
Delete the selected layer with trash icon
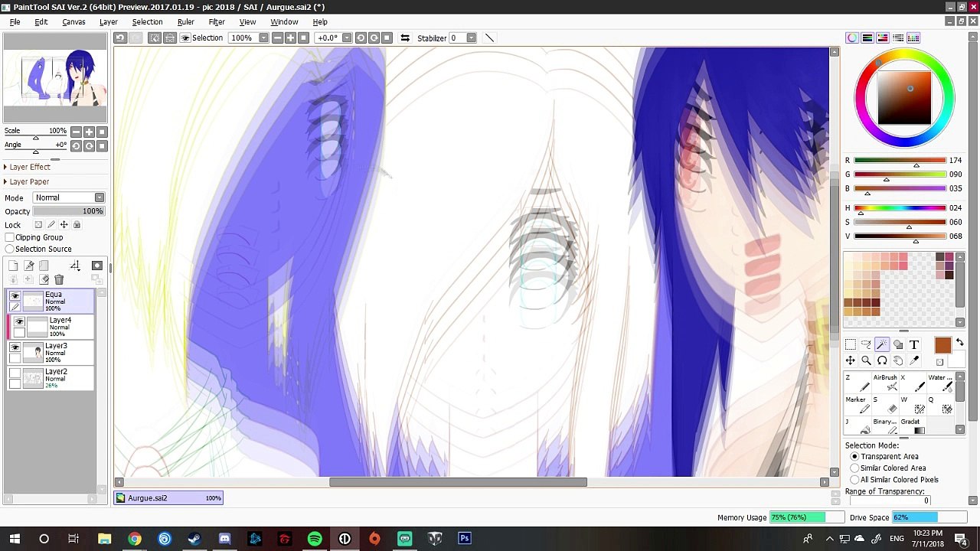59,279
